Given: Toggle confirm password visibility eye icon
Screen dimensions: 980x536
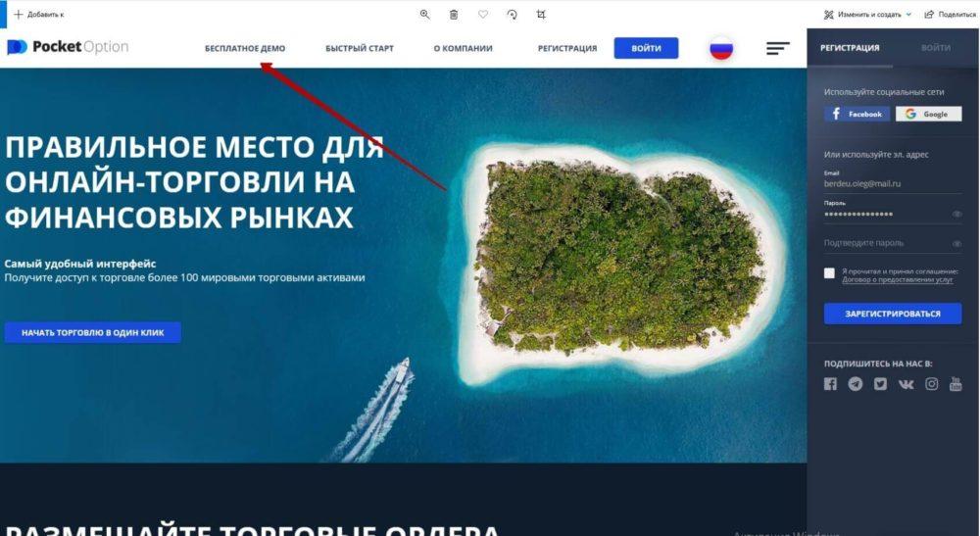Looking at the screenshot, I should tap(956, 244).
